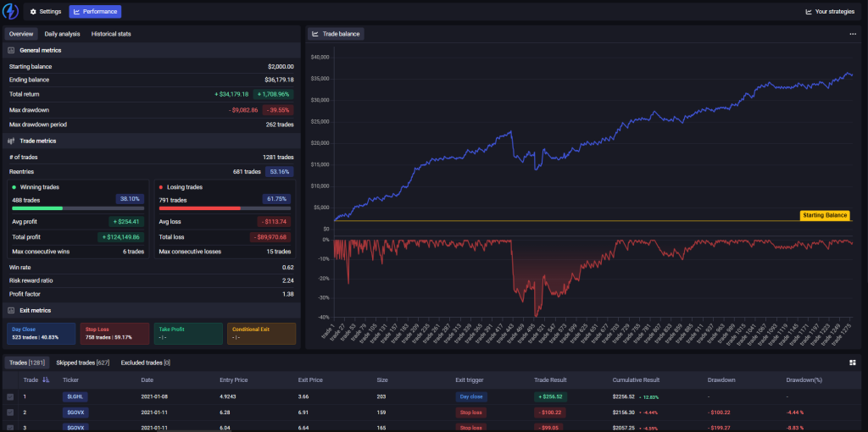Click the Date column header
This screenshot has height=432, width=868.
click(x=147, y=380)
